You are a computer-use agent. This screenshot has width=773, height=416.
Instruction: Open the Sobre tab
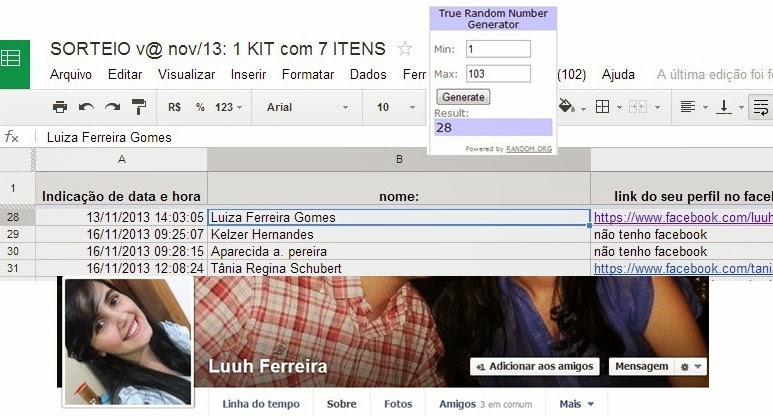pyautogui.click(x=341, y=404)
